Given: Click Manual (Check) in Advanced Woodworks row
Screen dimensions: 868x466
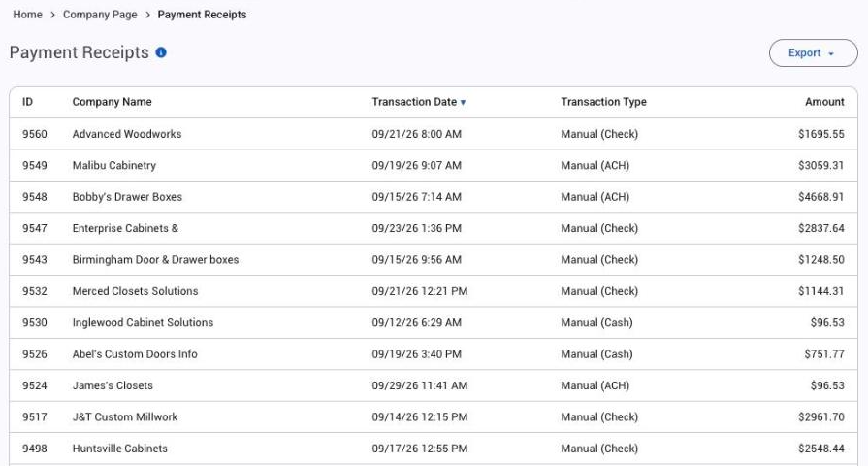Looking at the screenshot, I should [599, 134].
